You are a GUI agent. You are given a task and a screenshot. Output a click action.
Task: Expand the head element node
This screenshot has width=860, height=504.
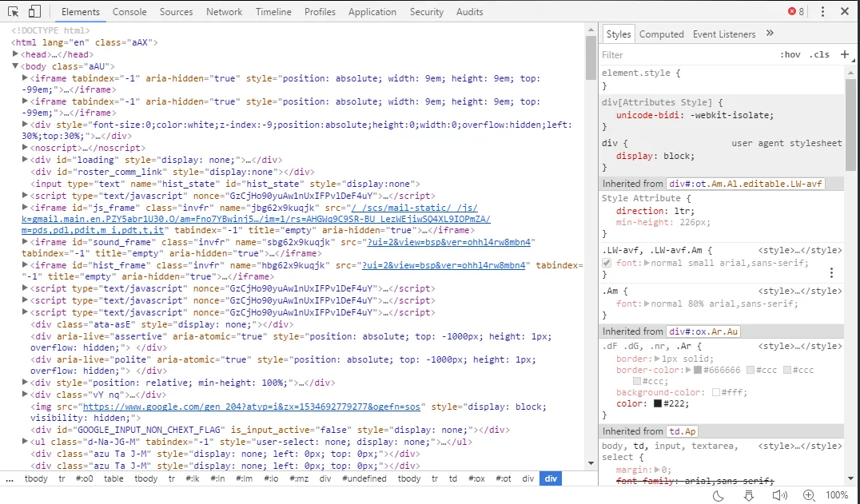(x=15, y=54)
